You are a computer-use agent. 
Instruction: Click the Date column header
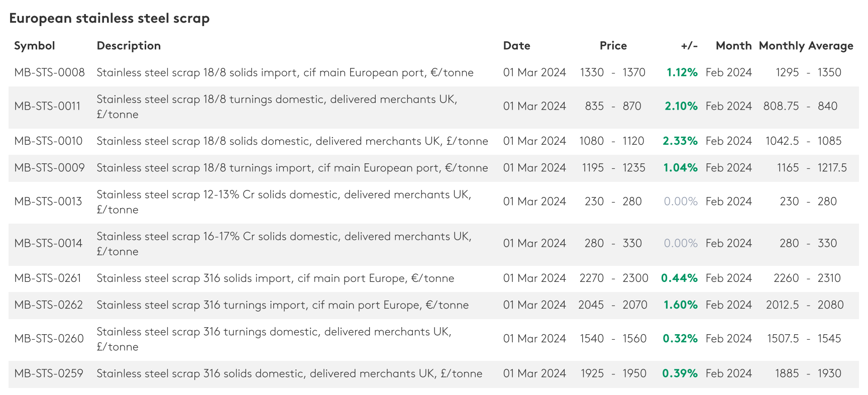tap(516, 46)
